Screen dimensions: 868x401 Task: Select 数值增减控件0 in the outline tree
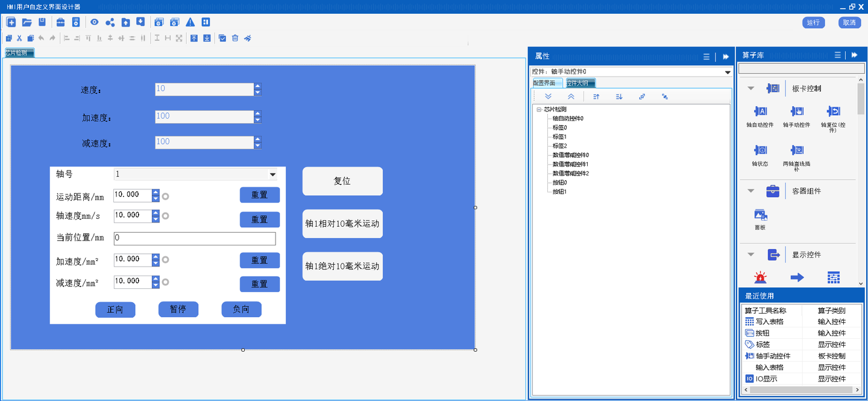coord(570,155)
